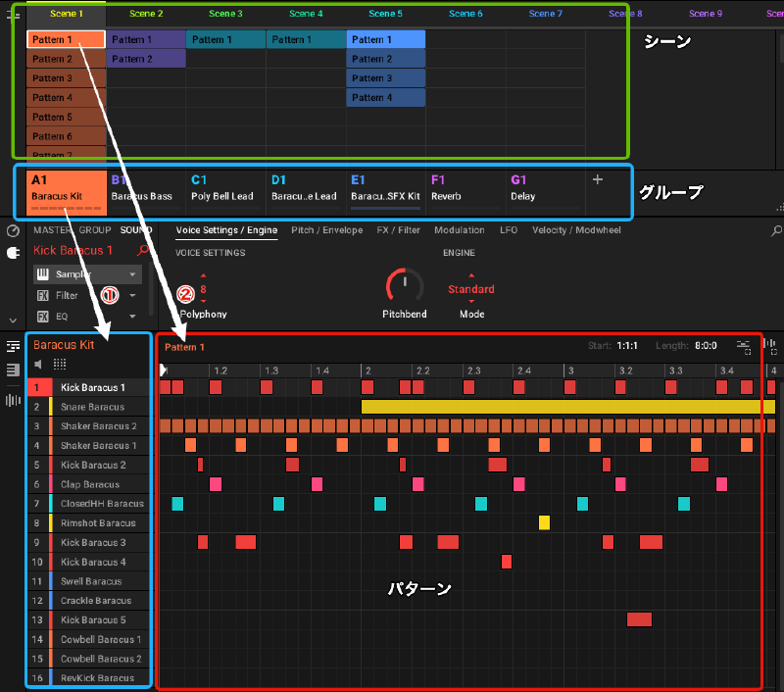The height and width of the screenshot is (692, 784).
Task: Select group F1 Reverb
Action: (465, 192)
